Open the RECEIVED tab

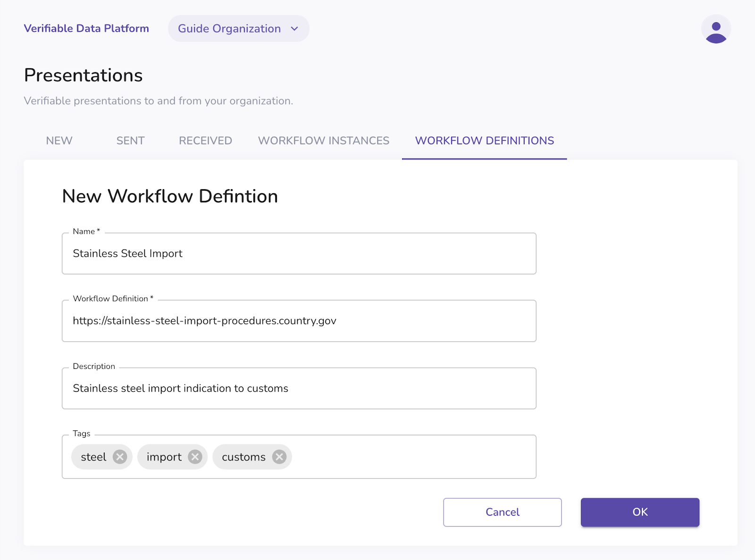pos(205,141)
